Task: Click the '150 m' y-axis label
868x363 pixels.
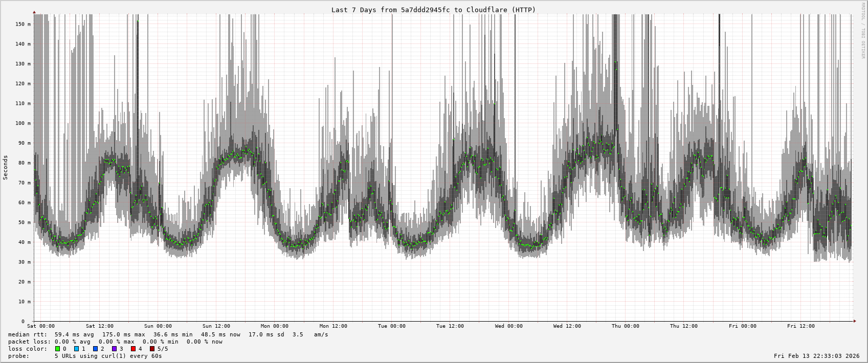Action: (x=22, y=24)
